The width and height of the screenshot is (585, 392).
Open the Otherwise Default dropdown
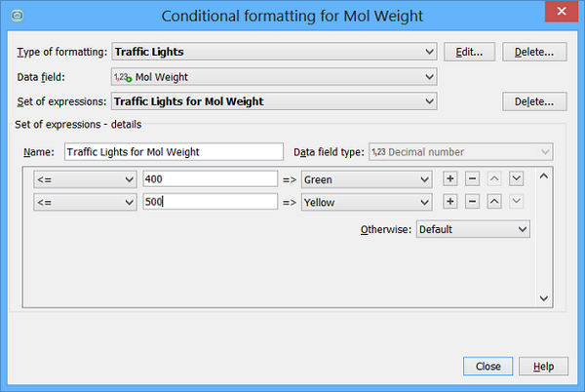point(473,229)
